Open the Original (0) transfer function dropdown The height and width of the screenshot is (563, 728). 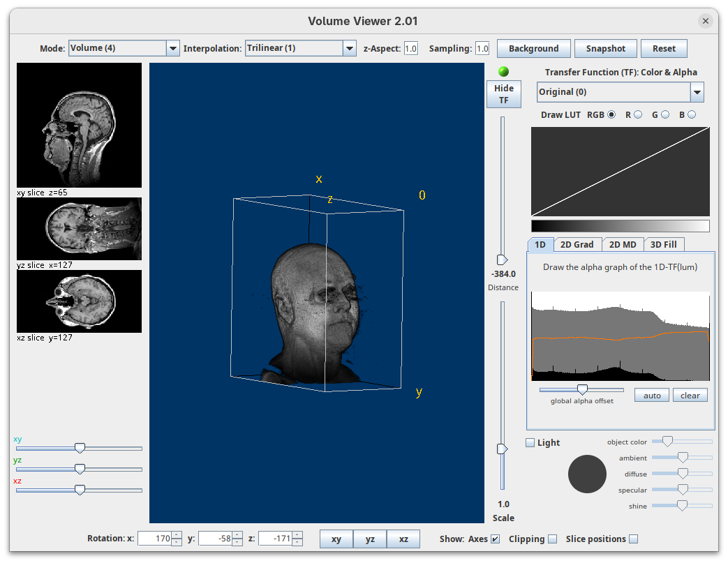pyautogui.click(x=620, y=92)
